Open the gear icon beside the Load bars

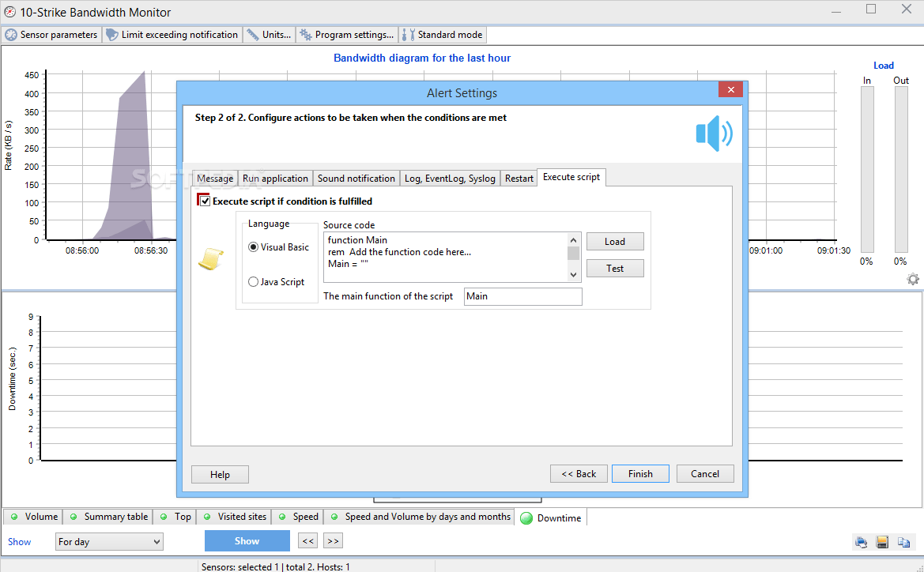[913, 279]
